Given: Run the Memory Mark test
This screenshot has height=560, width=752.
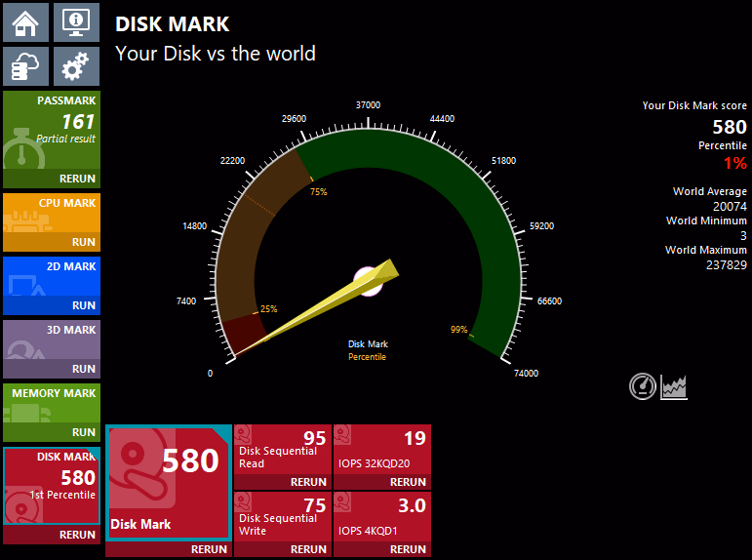Looking at the screenshot, I should pyautogui.click(x=83, y=432).
